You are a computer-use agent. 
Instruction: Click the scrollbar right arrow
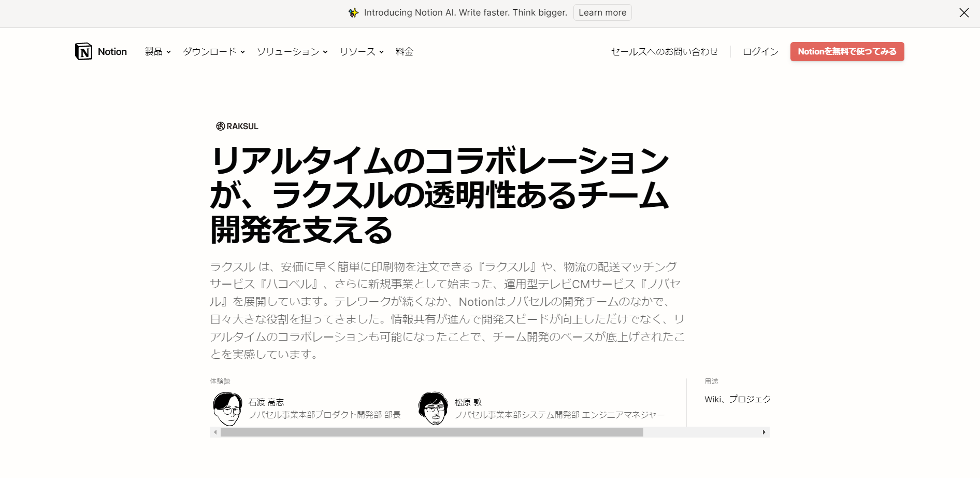pyautogui.click(x=764, y=432)
